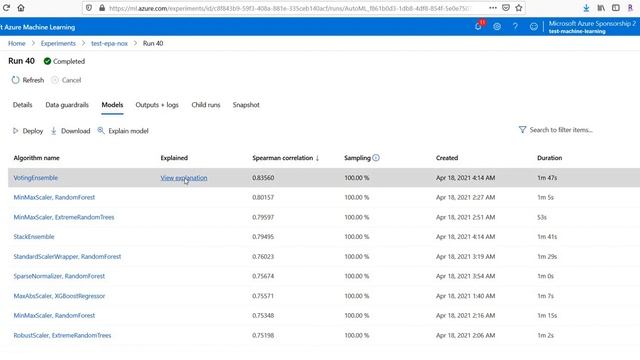This screenshot has width=640, height=360.
Task: Go to Experiments breadcrumb
Action: [x=58, y=43]
